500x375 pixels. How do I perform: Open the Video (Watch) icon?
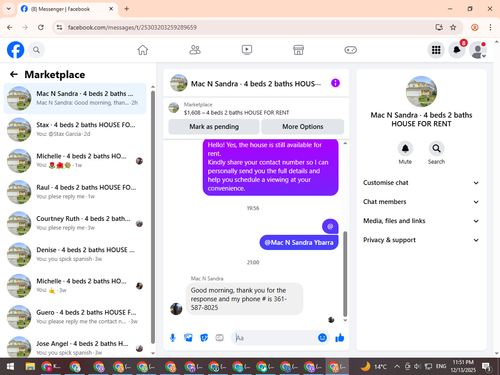247,50
